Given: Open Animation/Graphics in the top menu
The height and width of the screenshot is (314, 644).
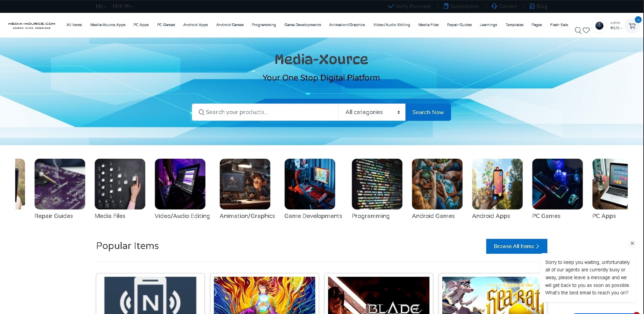Looking at the screenshot, I should coord(347,25).
